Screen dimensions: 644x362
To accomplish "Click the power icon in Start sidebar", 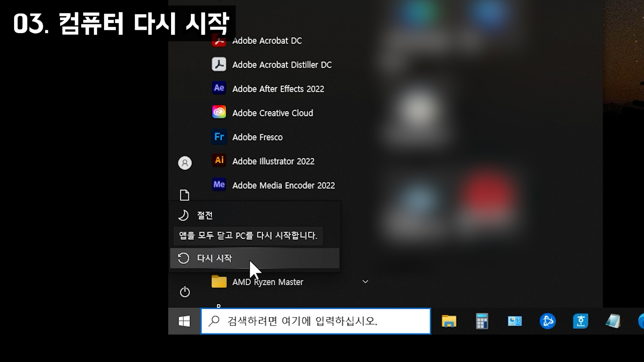I will (x=185, y=292).
